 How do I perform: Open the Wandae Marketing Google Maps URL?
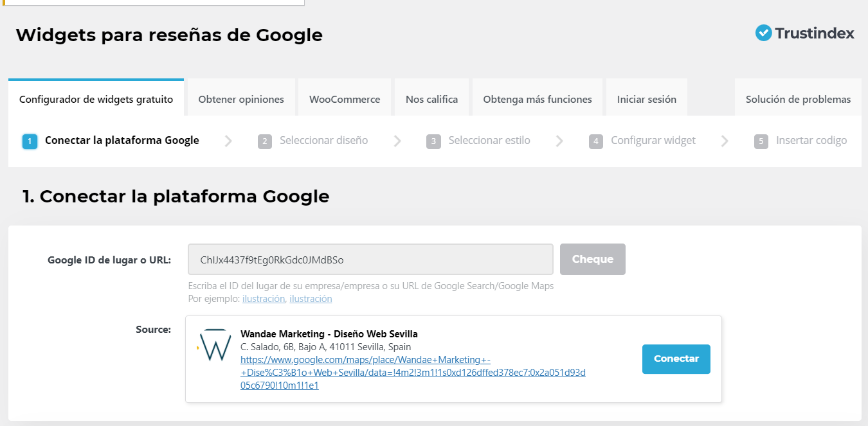point(413,373)
